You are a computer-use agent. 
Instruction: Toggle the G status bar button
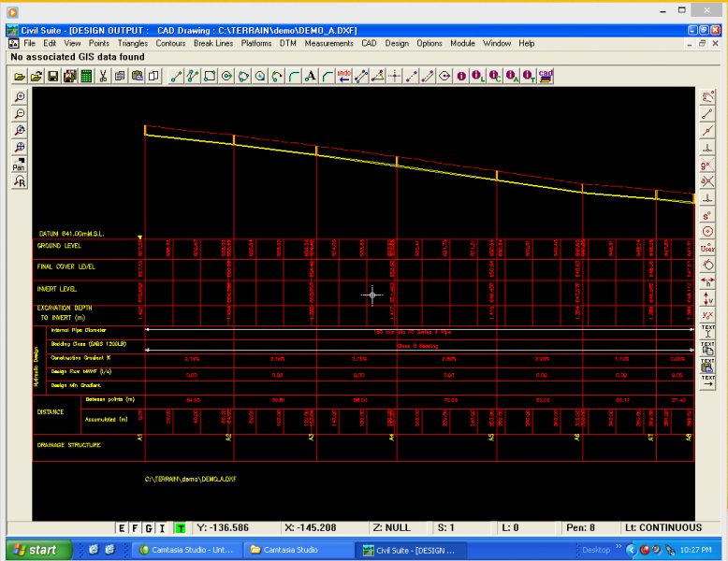pyautogui.click(x=149, y=528)
